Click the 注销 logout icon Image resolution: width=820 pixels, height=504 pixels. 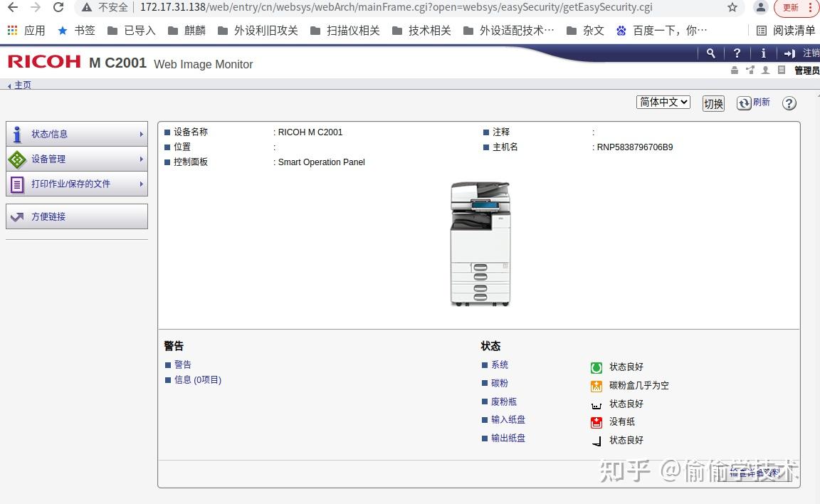click(x=789, y=53)
